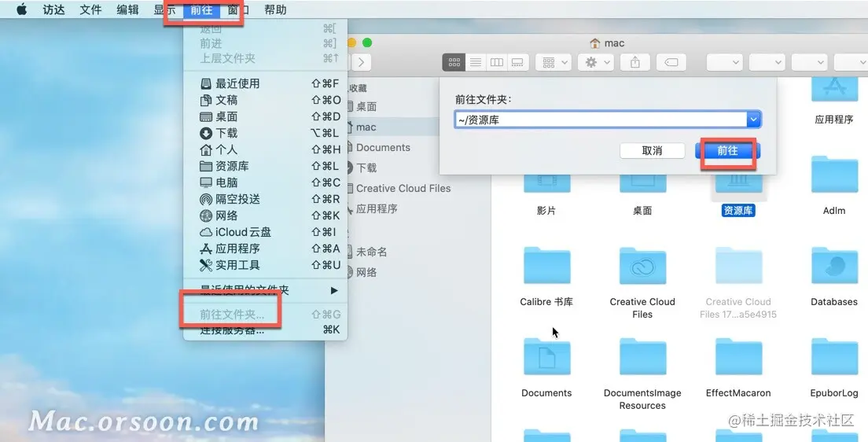Click the 取消 button
The height and width of the screenshot is (442, 868).
click(x=652, y=151)
